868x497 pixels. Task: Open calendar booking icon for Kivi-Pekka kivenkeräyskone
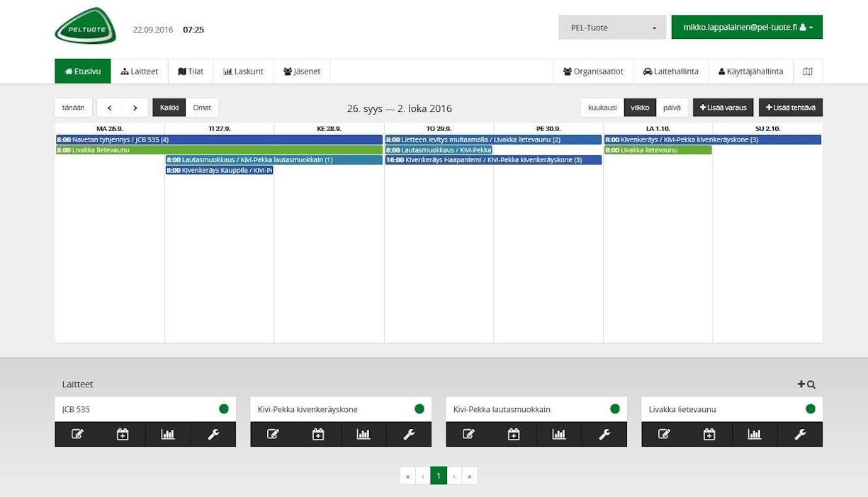click(318, 434)
